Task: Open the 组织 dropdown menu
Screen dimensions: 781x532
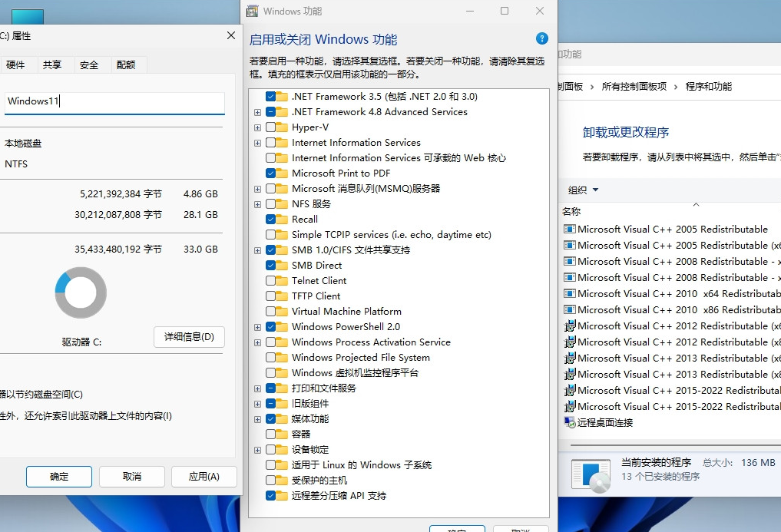Action: pos(584,190)
